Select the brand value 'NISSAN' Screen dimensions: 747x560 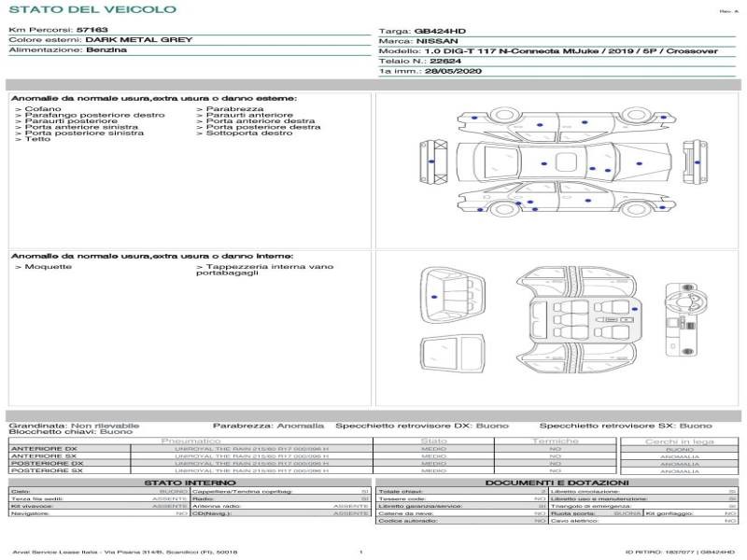pos(437,41)
